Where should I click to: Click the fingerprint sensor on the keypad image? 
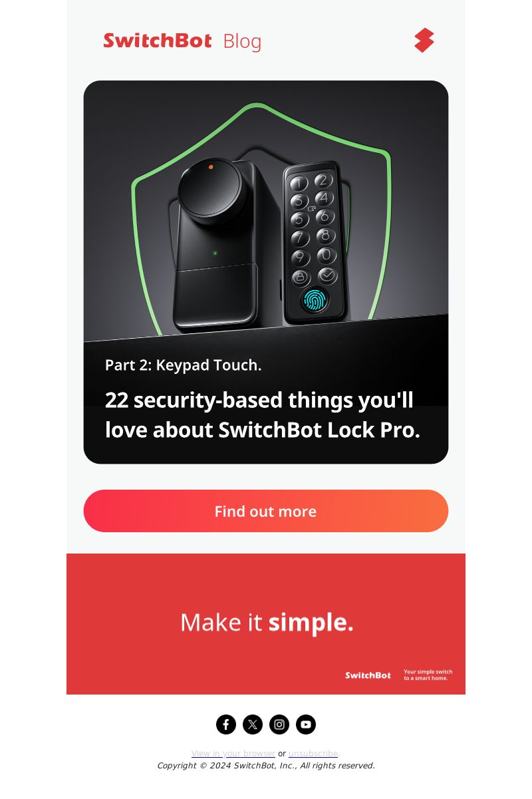(314, 301)
